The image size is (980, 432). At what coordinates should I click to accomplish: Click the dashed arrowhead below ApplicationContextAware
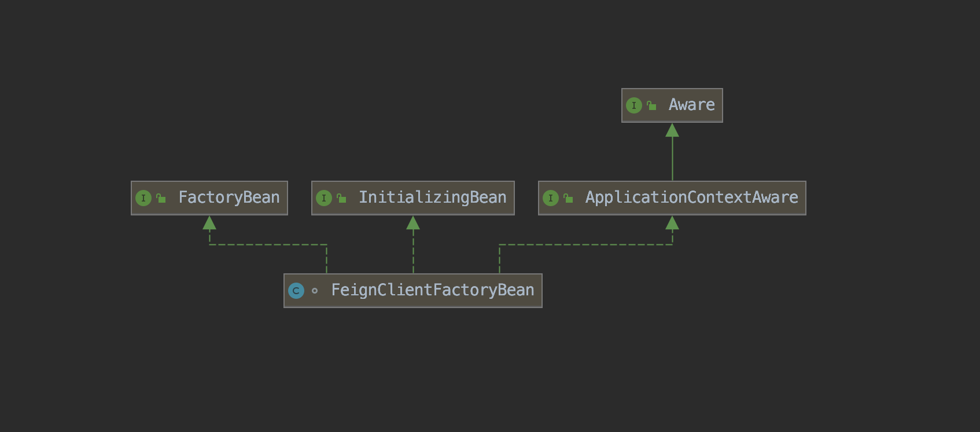pyautogui.click(x=672, y=223)
